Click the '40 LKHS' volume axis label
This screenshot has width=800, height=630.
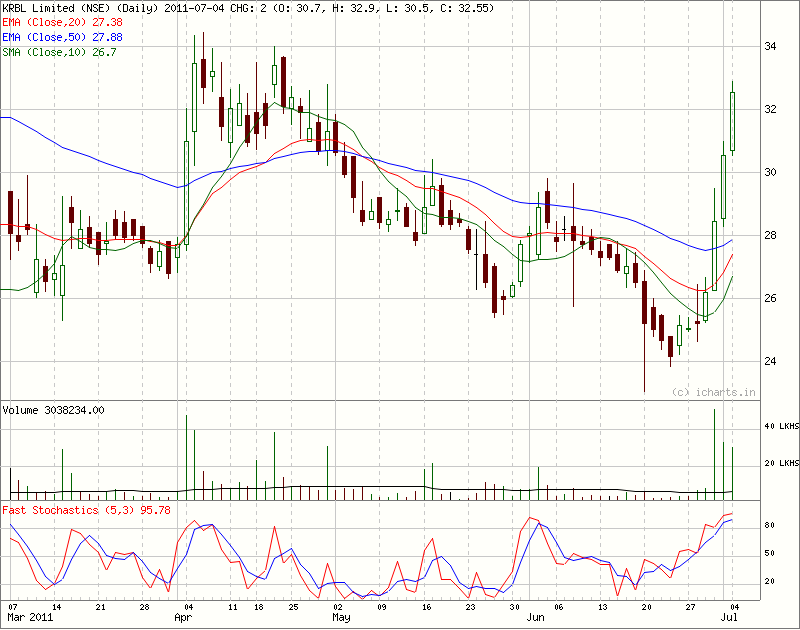point(782,426)
